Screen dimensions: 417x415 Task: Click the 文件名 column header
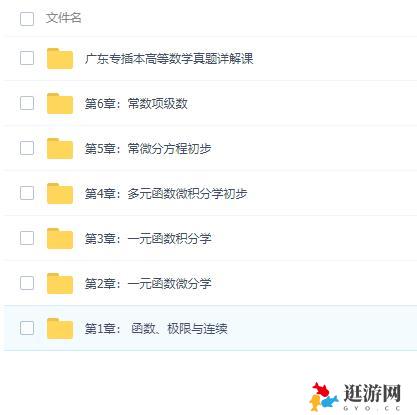click(x=64, y=18)
